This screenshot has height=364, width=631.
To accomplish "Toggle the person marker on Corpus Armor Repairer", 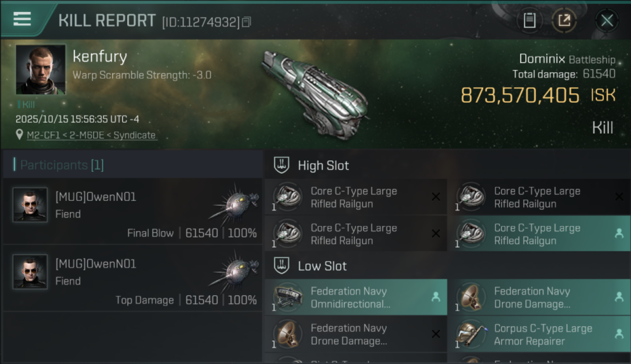I will pyautogui.click(x=619, y=334).
